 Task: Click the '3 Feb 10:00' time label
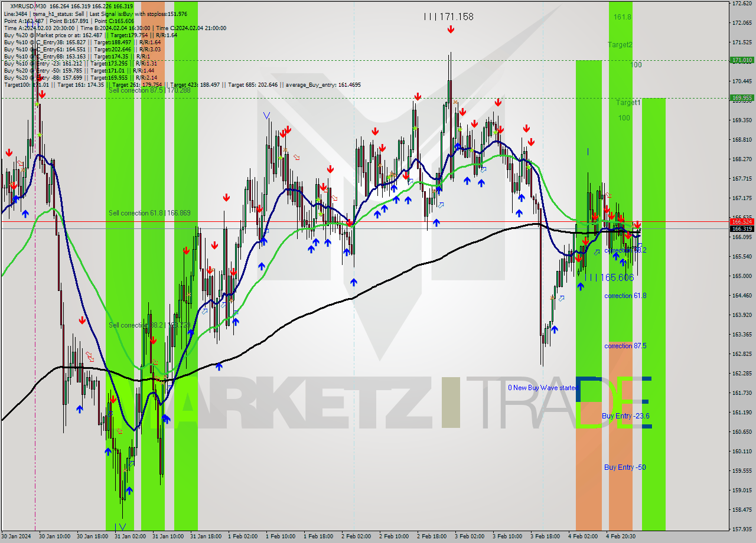pos(507,537)
